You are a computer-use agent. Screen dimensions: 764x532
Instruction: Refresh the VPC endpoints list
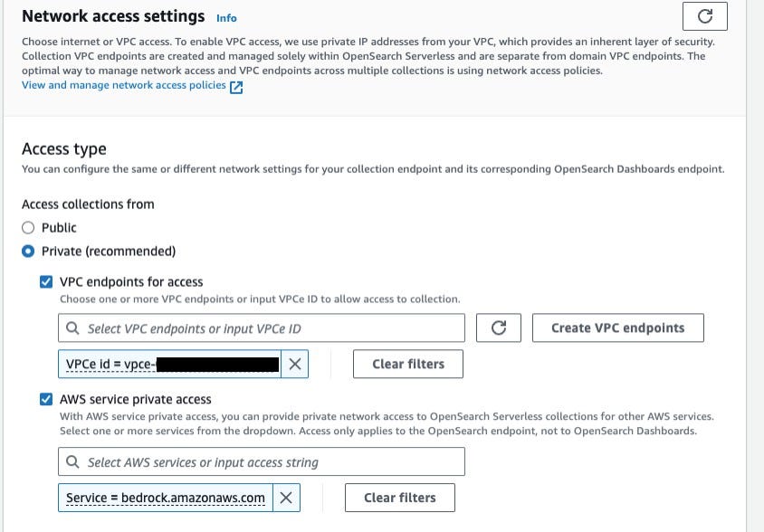(x=498, y=328)
